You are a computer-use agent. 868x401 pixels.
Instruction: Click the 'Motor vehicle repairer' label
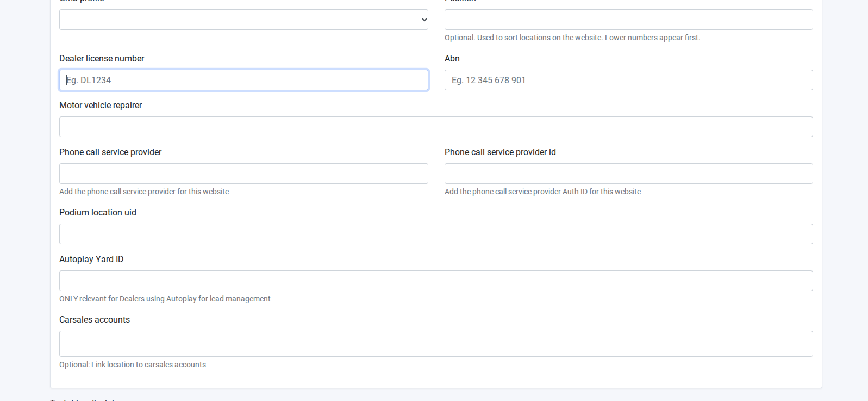101,105
